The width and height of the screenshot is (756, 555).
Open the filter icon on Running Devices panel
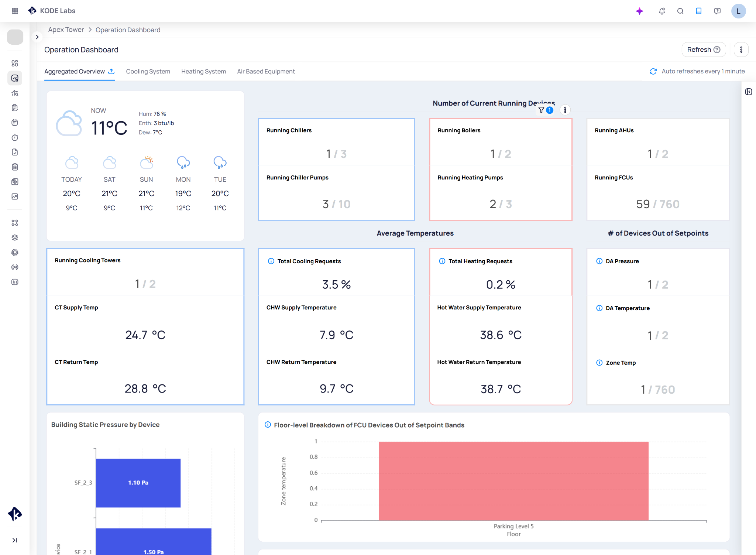click(541, 110)
